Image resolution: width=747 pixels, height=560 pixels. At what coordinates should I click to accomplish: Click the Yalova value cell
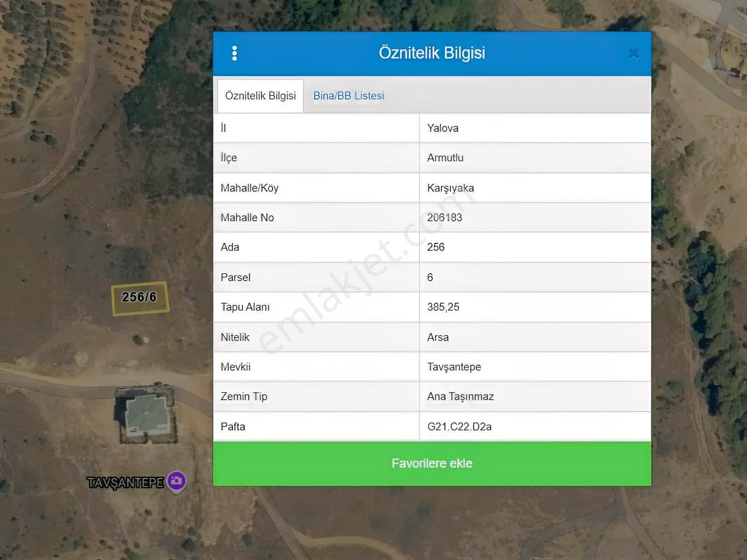pos(535,128)
